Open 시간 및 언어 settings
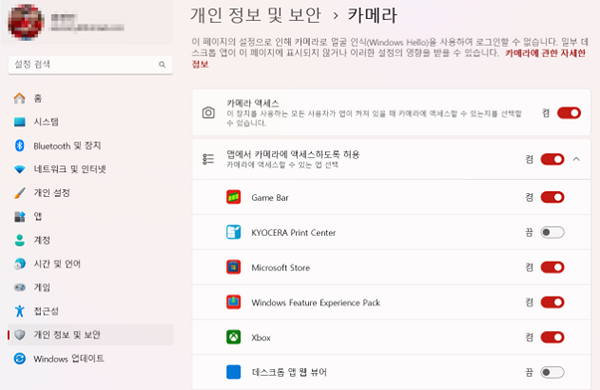 click(x=90, y=264)
